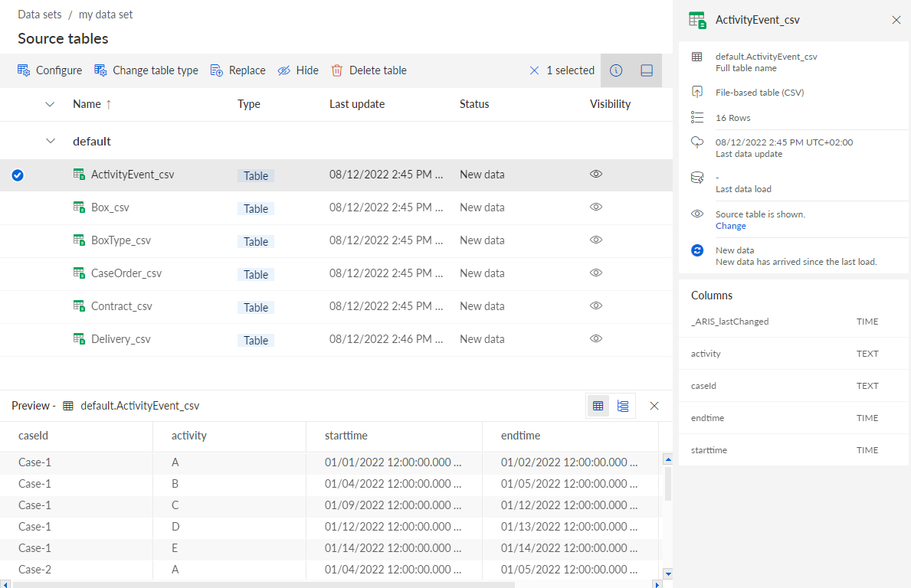The image size is (911, 588).
Task: Click the Box_csv table icon
Action: [79, 207]
